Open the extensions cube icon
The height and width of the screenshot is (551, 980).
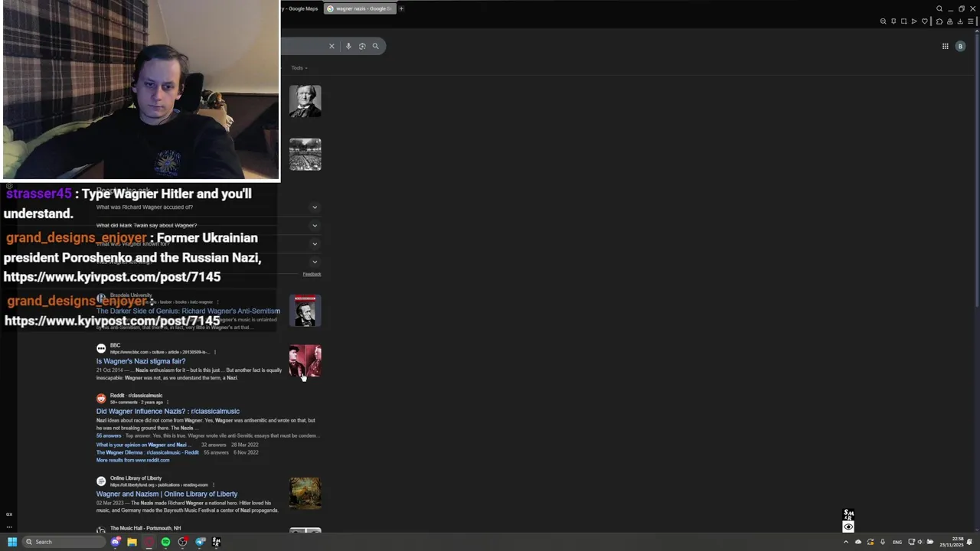point(939,21)
